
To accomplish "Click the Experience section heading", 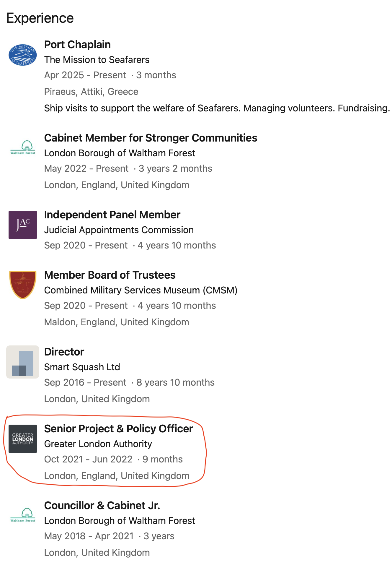I will pos(40,18).
